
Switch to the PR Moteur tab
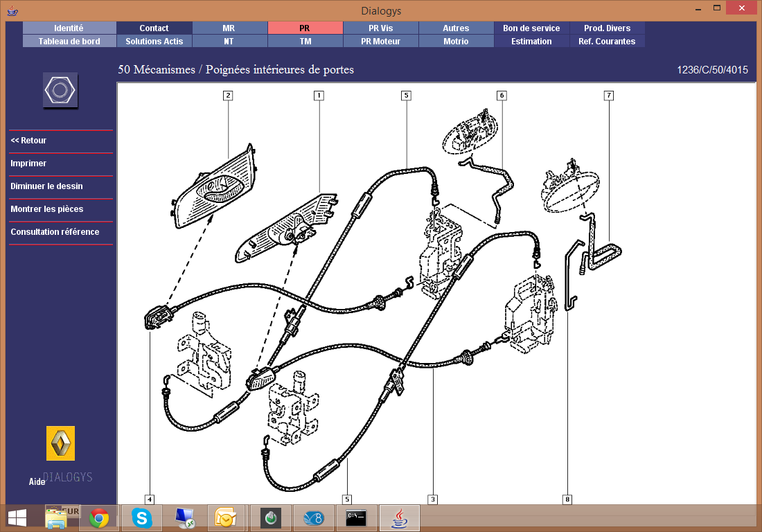381,42
